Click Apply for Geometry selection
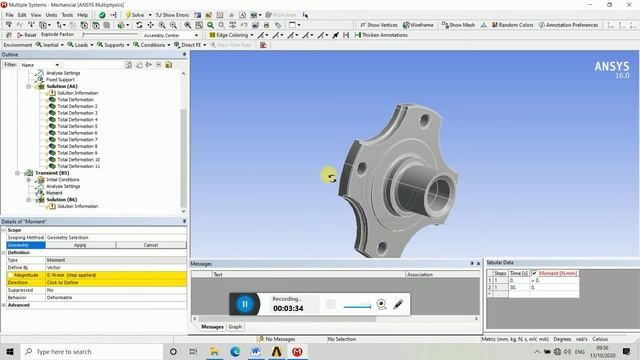 pos(80,245)
